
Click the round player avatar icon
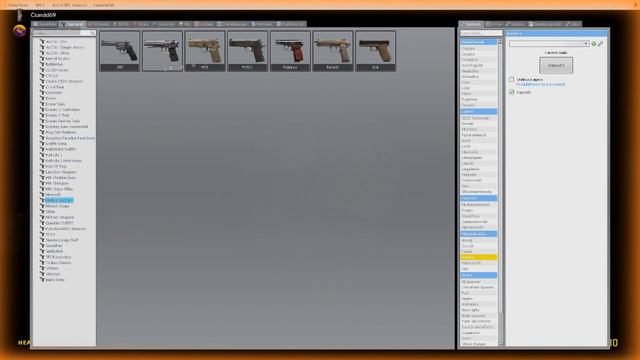pyautogui.click(x=20, y=31)
